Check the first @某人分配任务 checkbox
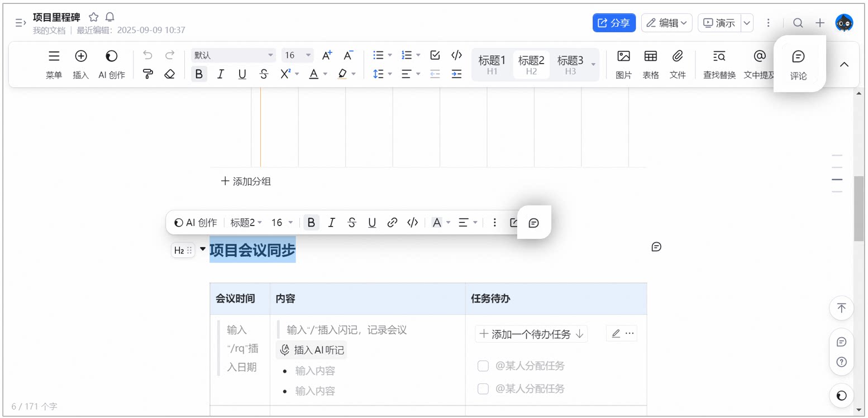Viewport: 868px width, 418px height. click(483, 366)
